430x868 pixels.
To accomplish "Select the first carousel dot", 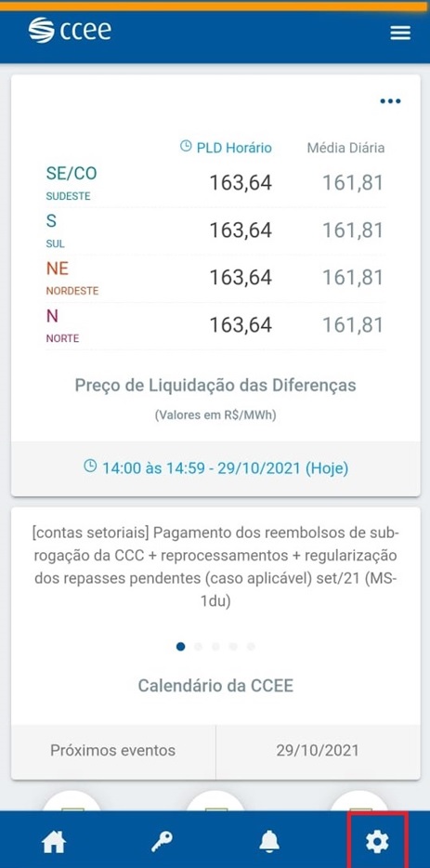I will pyautogui.click(x=180, y=647).
